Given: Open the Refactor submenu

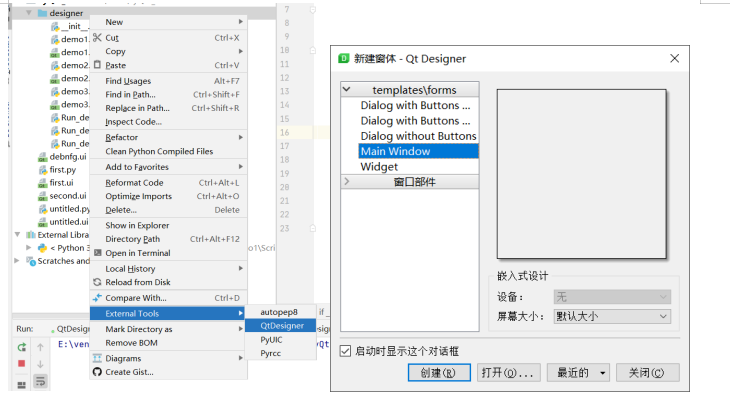Looking at the screenshot, I should pos(168,137).
